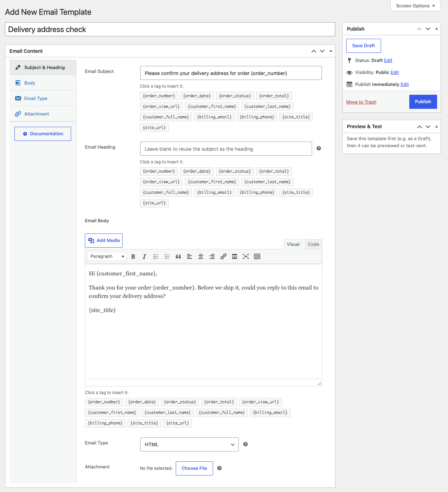Align text left in editor
Screen dimensions: 448x492
pyautogui.click(x=189, y=256)
